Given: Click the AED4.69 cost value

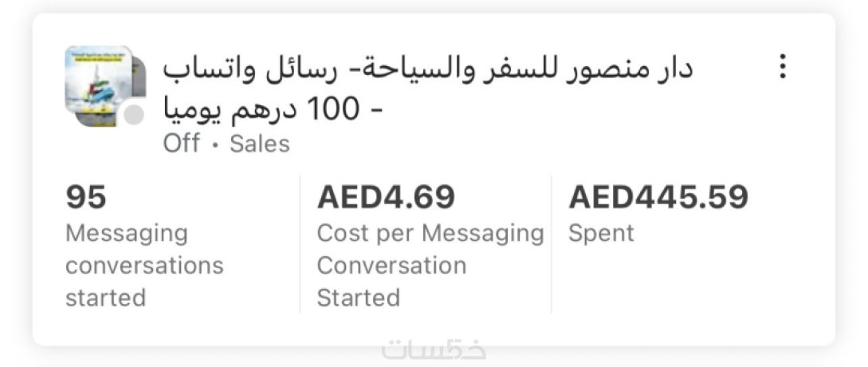Looking at the screenshot, I should pos(386,196).
